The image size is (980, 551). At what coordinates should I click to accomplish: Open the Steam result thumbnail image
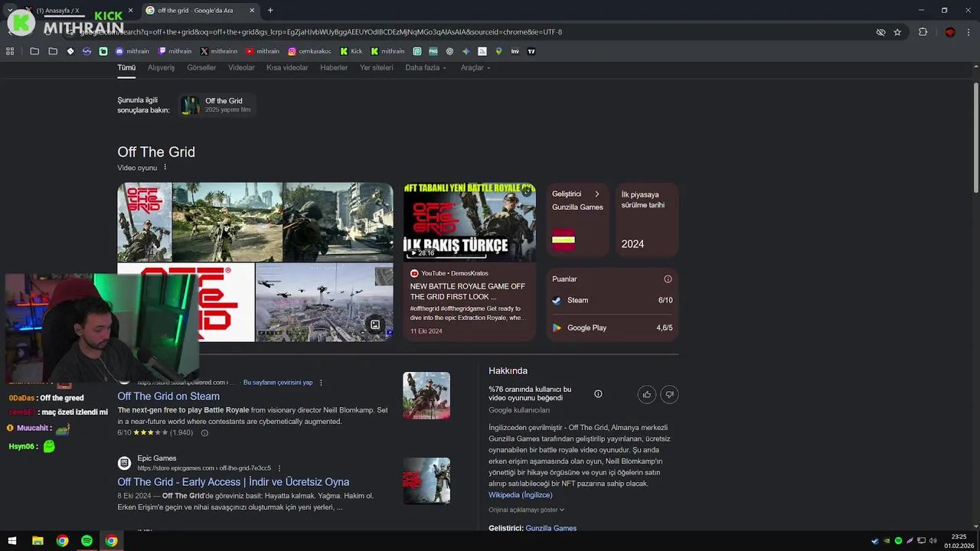tap(426, 396)
